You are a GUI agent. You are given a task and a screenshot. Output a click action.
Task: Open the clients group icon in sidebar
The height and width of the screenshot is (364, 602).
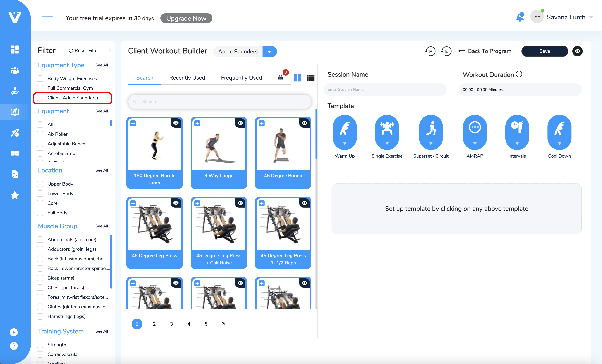[15, 70]
